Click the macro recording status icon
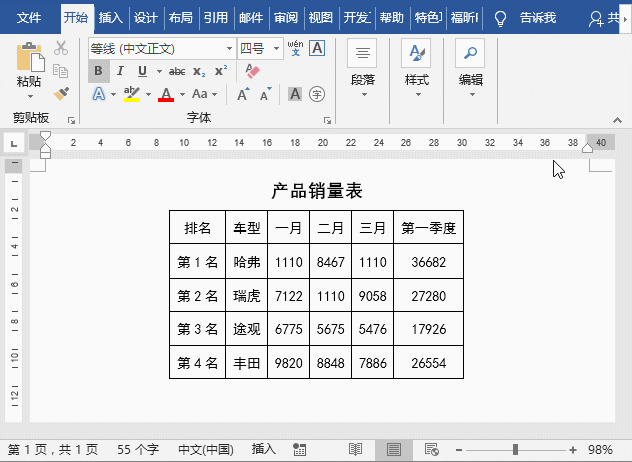This screenshot has height=462, width=632. 299,450
